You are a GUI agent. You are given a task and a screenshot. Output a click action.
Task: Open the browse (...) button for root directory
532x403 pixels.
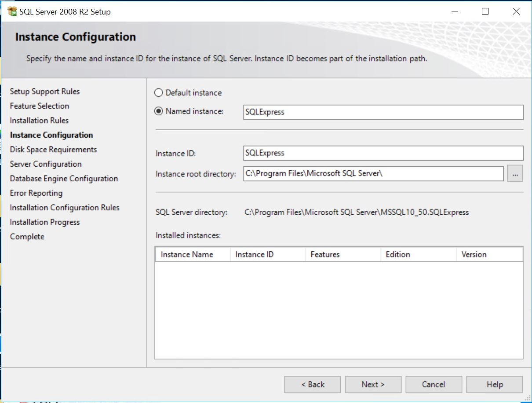pos(515,174)
